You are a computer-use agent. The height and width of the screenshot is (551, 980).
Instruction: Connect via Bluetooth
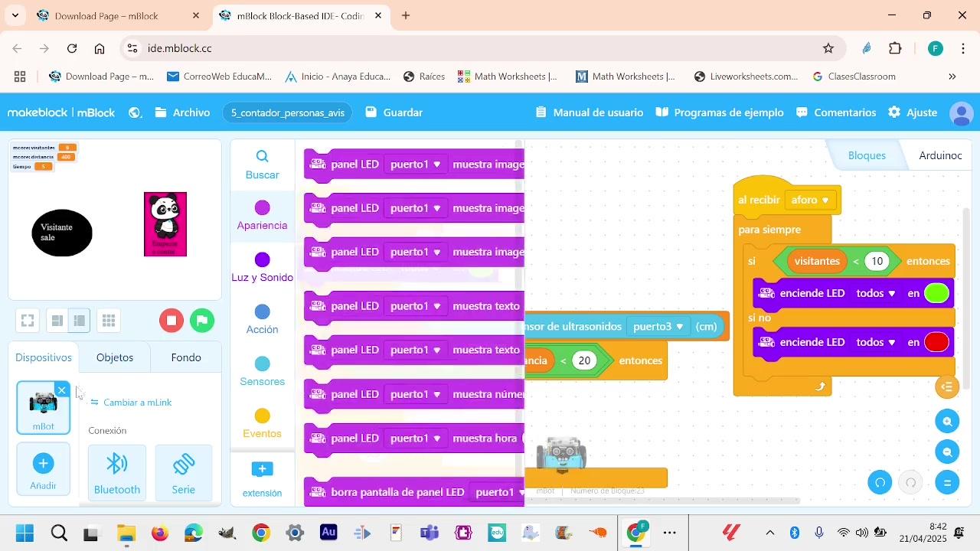[117, 474]
